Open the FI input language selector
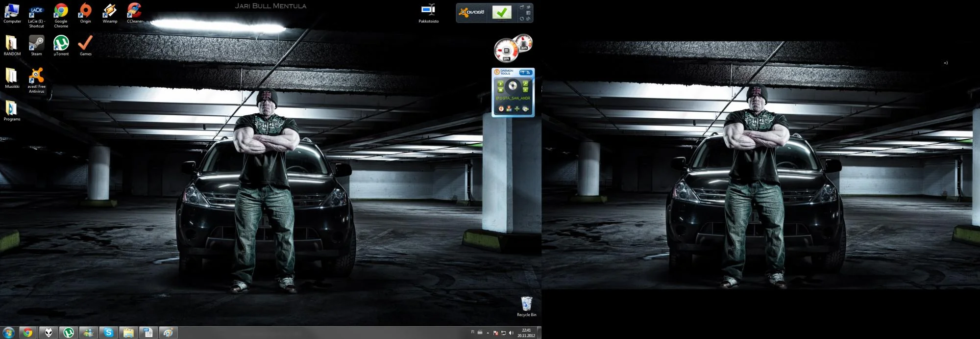Viewport: 980px width, 339px height. tap(472, 332)
